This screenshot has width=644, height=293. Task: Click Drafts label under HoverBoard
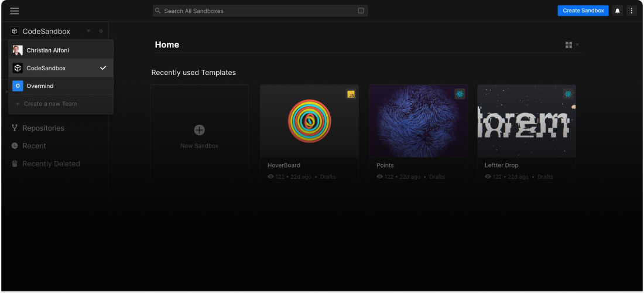click(x=328, y=177)
